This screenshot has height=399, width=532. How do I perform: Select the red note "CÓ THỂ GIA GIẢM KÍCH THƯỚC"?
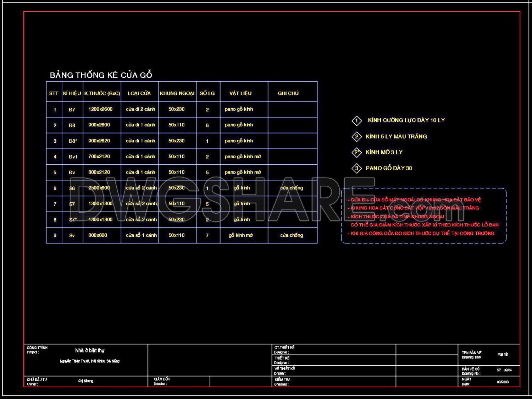click(x=425, y=225)
